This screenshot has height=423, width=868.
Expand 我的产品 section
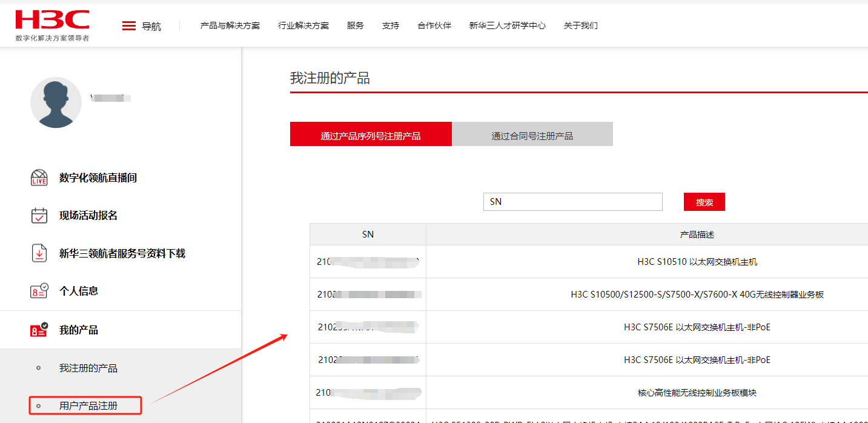coord(79,330)
